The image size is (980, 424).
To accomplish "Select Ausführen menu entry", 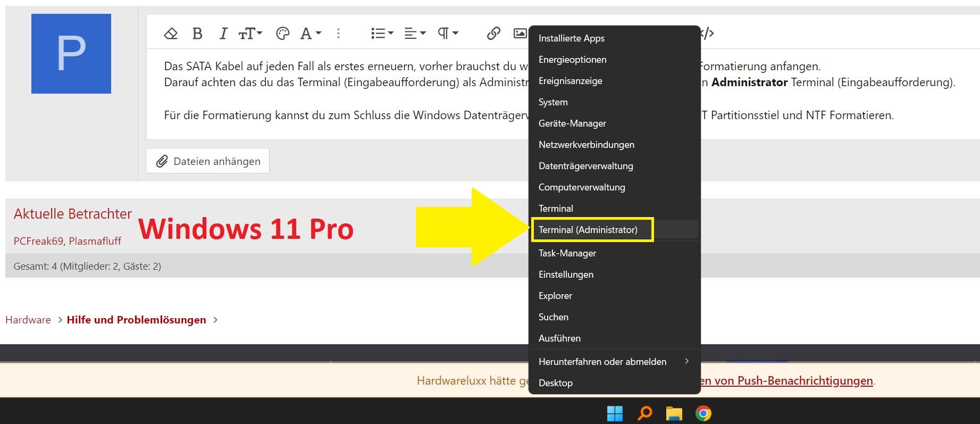I will coord(614,338).
